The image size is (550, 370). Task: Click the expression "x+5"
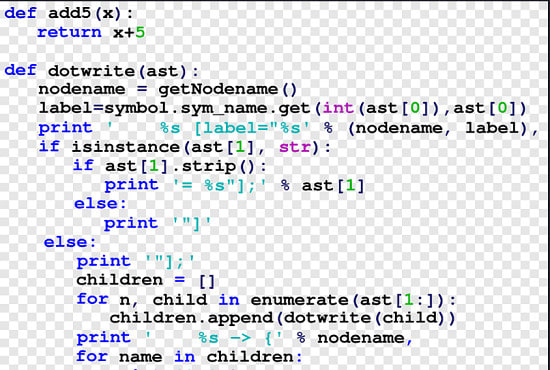129,32
